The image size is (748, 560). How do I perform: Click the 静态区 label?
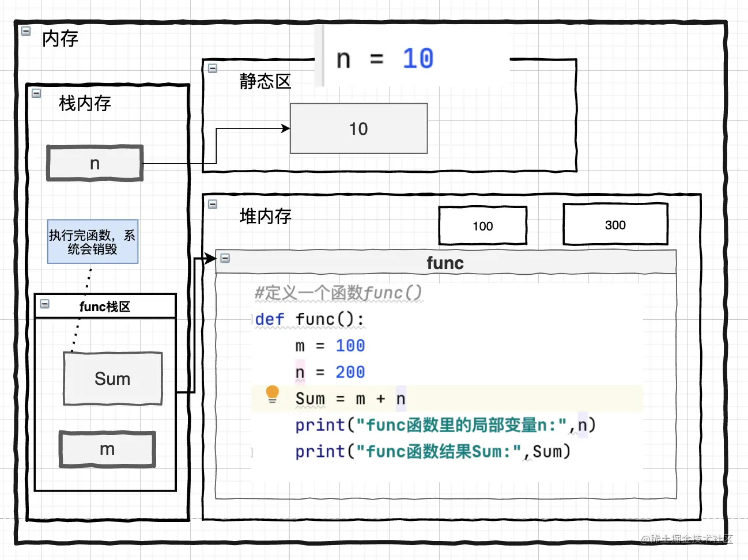pyautogui.click(x=265, y=81)
